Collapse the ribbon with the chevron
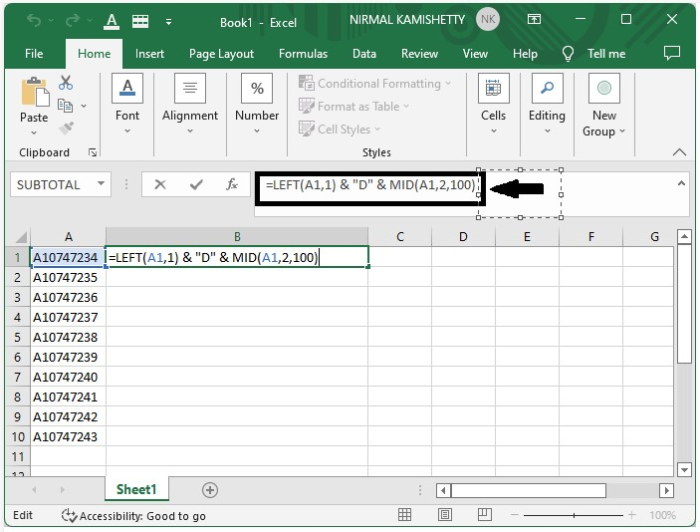The width and height of the screenshot is (700, 532). click(679, 152)
